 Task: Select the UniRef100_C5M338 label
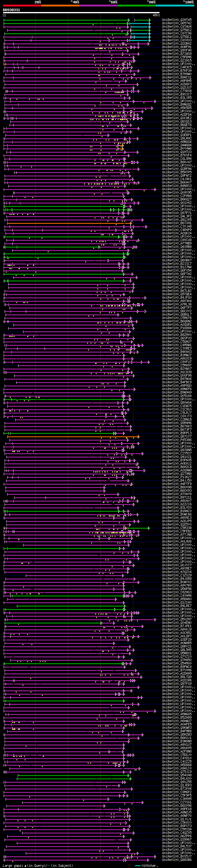[177, 528]
